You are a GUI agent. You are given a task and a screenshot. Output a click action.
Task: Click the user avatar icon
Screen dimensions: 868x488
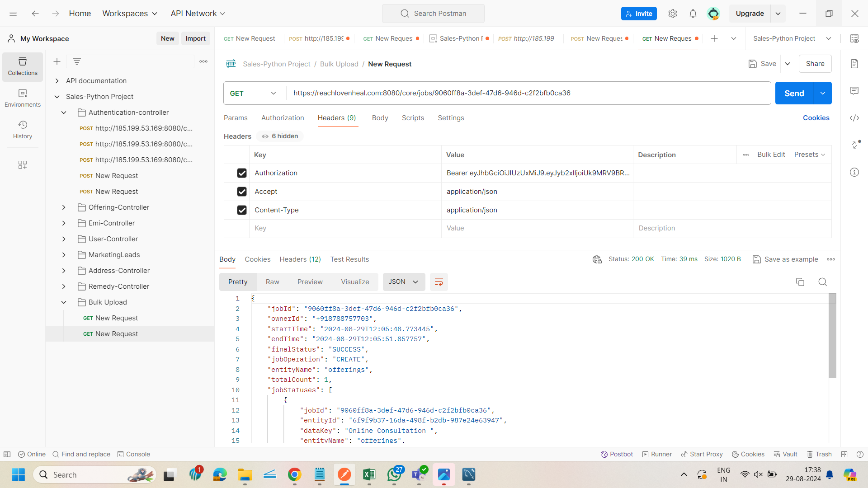point(713,14)
